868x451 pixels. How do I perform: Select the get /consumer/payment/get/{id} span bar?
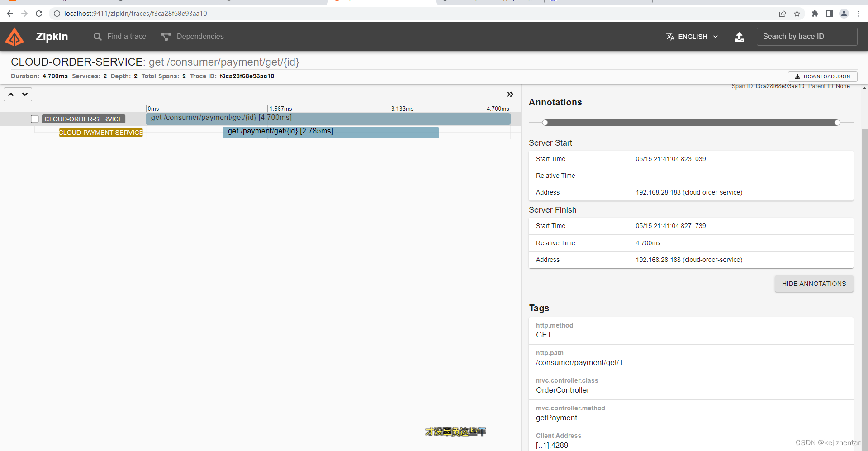coord(328,119)
